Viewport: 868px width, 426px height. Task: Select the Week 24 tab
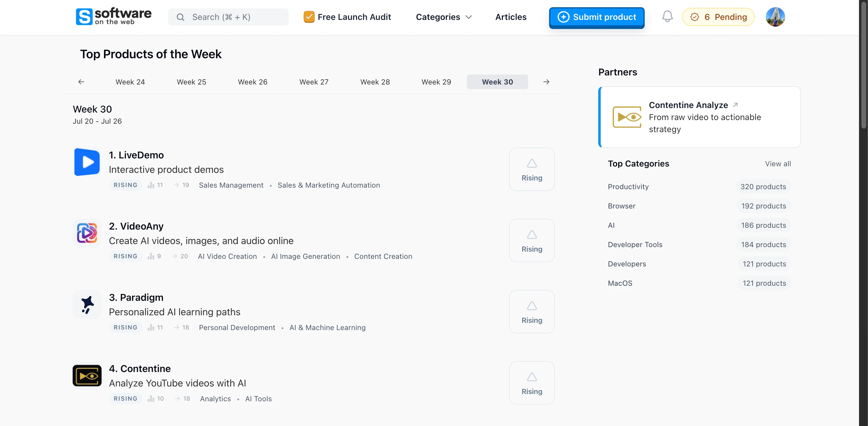coord(130,82)
